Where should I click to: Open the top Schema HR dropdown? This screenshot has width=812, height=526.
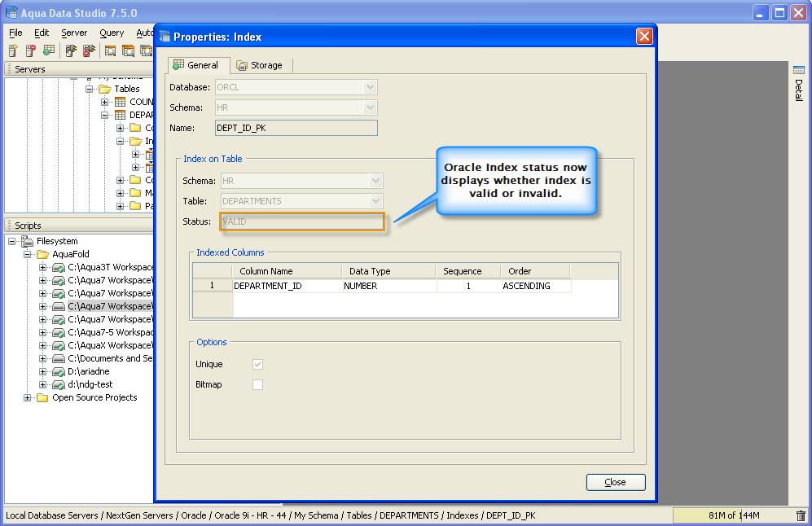pos(370,107)
